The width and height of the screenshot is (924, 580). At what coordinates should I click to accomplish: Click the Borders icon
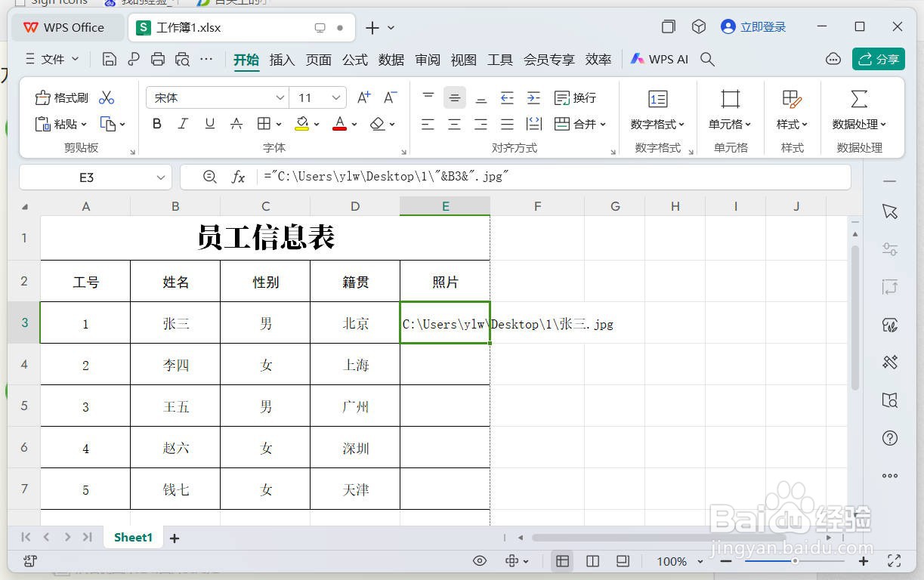[264, 124]
